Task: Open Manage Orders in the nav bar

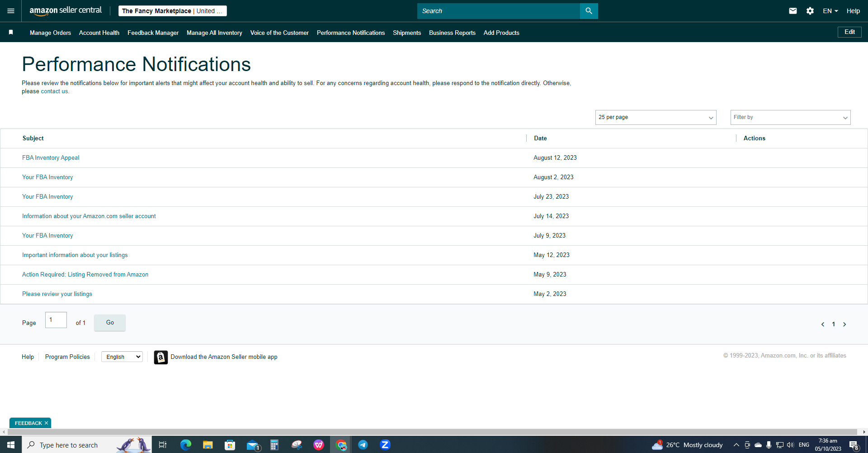Action: pos(50,33)
